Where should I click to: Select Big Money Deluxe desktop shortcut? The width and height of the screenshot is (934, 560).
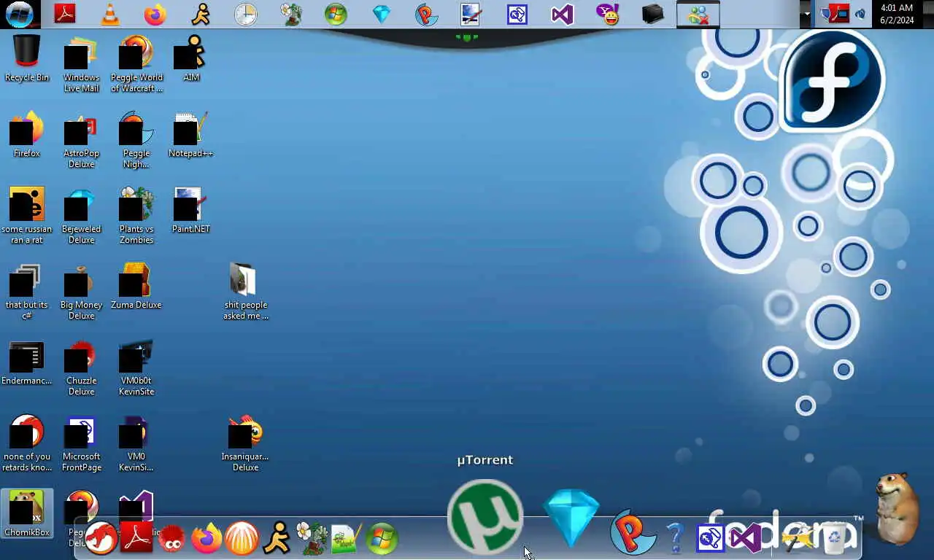[81, 292]
